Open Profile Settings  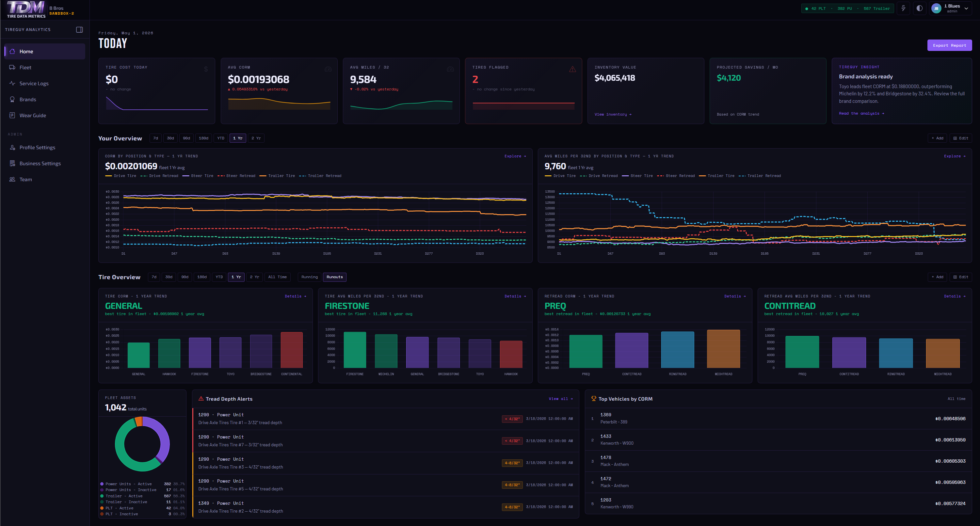click(x=44, y=147)
